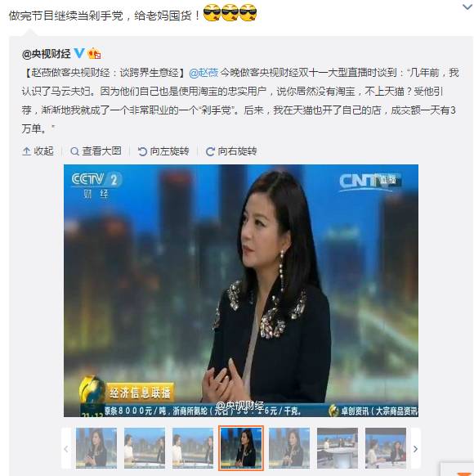Click the blue verified V badge
The width and height of the screenshot is (474, 476).
point(79,53)
